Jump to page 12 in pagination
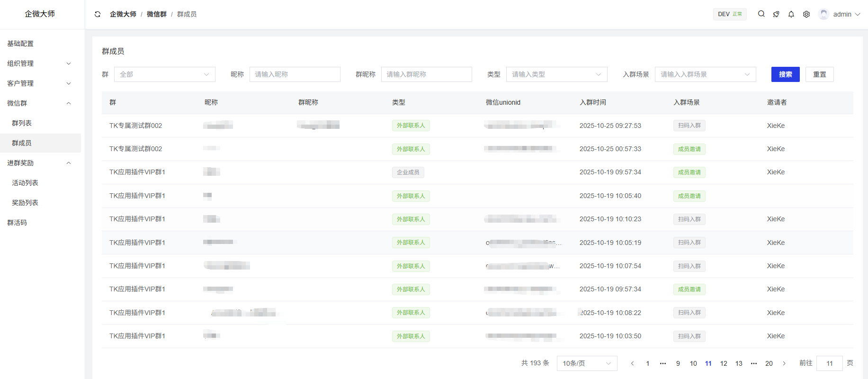Screen dimensions: 868x379 pyautogui.click(x=724, y=363)
